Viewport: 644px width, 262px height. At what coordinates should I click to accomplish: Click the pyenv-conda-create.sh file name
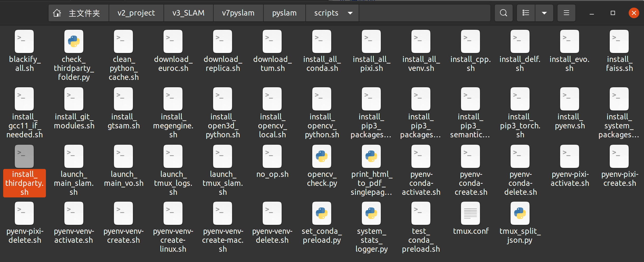click(471, 183)
